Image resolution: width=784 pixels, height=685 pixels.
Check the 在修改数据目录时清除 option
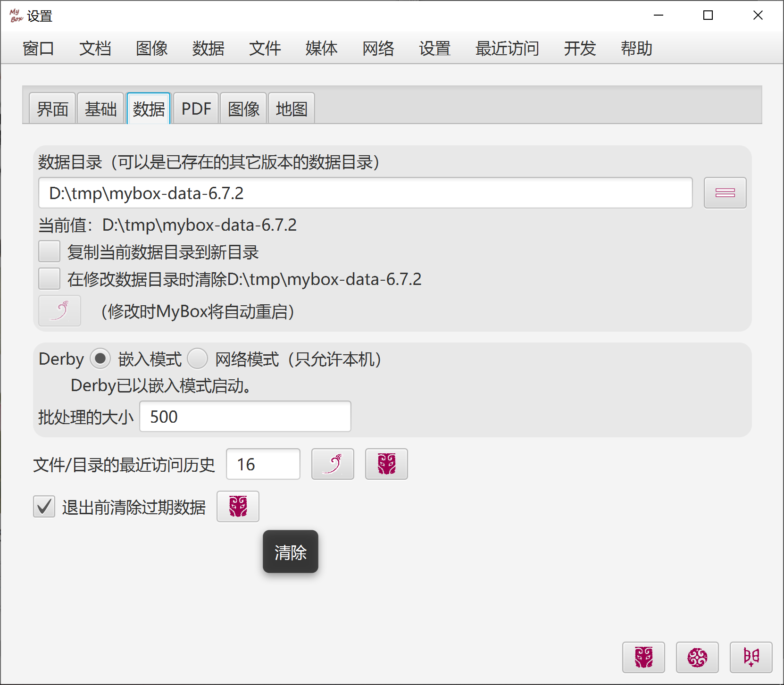pyautogui.click(x=49, y=279)
